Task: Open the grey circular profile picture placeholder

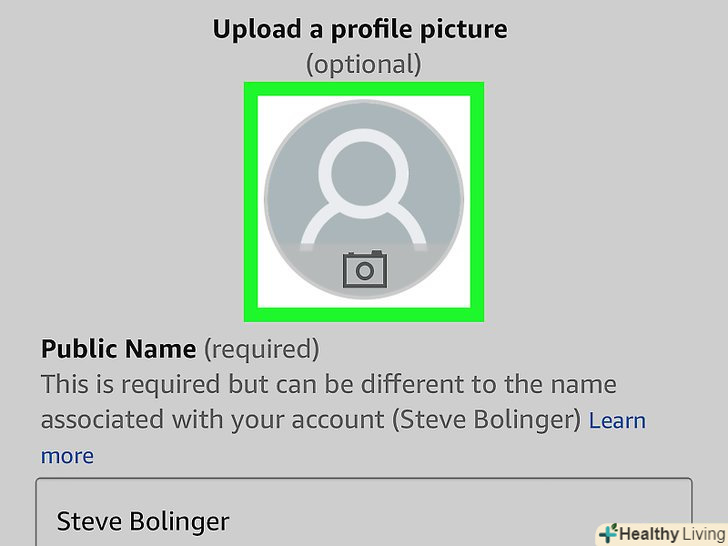Action: point(364,199)
